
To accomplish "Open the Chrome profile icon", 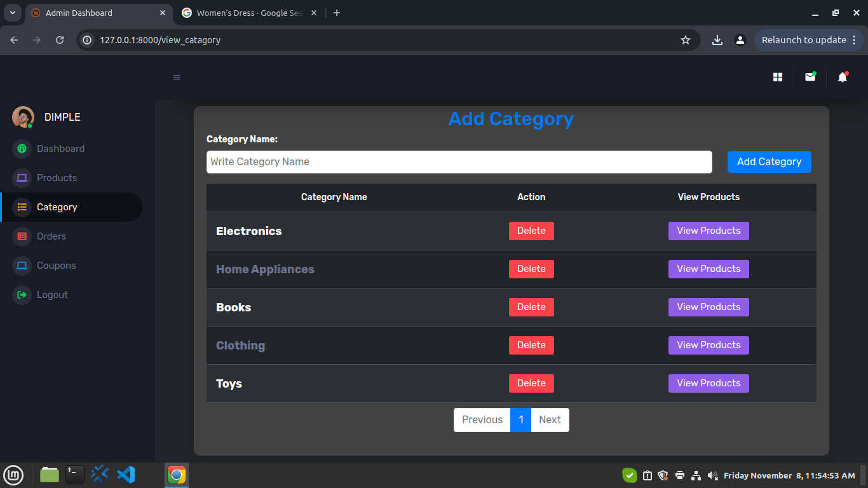I will click(740, 40).
